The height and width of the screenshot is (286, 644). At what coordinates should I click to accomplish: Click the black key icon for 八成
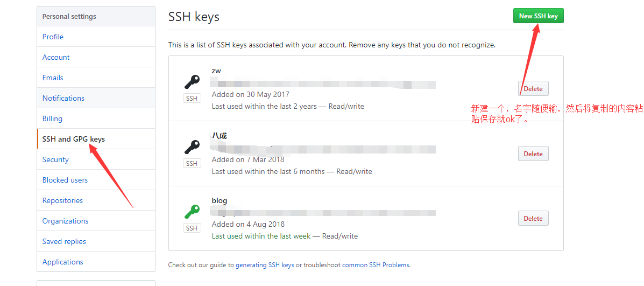point(192,147)
